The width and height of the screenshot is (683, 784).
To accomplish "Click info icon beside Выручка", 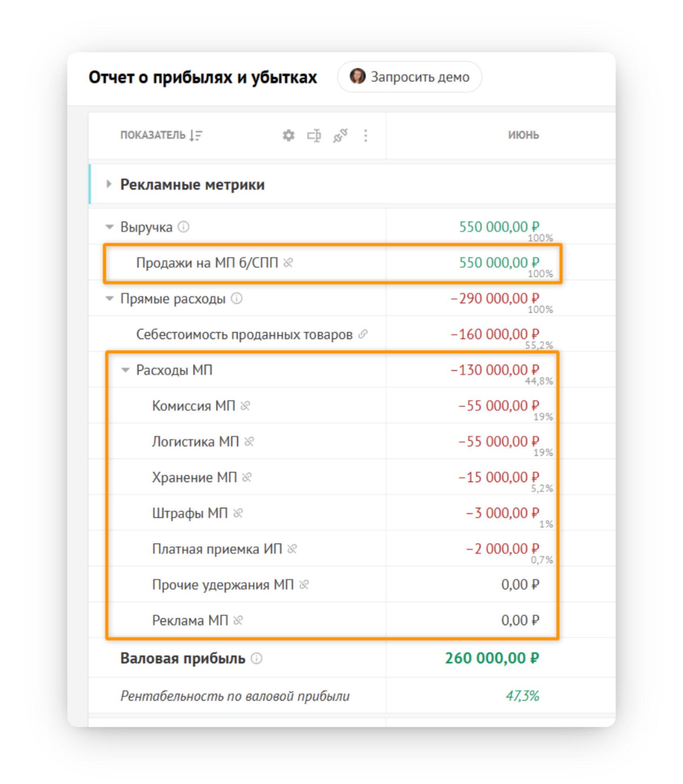I will pyautogui.click(x=183, y=227).
